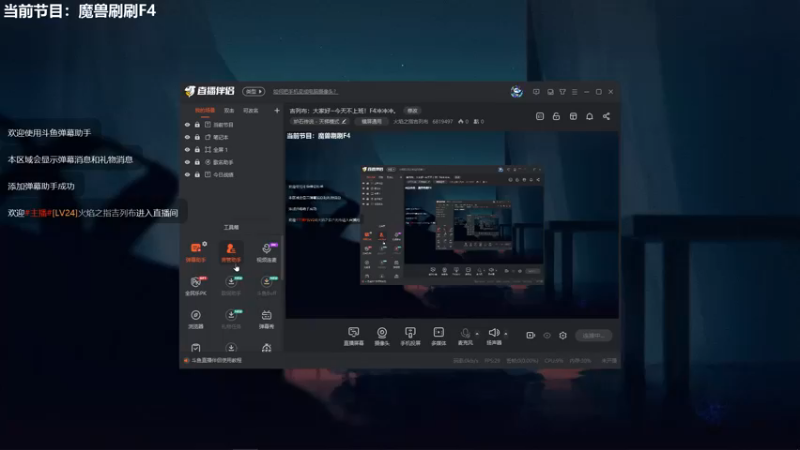Click the stream preview canvas
Viewport: 800px width, 450px height.
point(452,225)
